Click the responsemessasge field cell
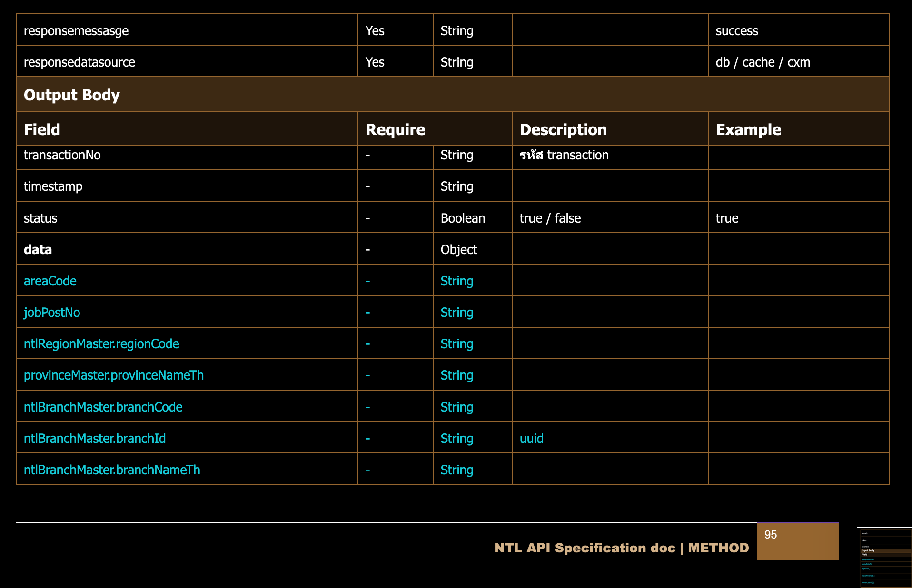912x588 pixels. click(x=76, y=30)
